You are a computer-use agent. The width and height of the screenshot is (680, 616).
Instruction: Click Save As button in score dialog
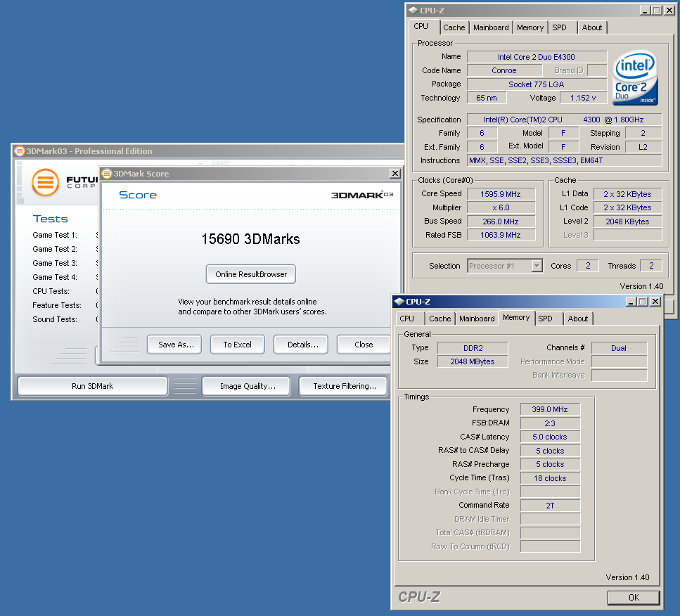coord(174,345)
